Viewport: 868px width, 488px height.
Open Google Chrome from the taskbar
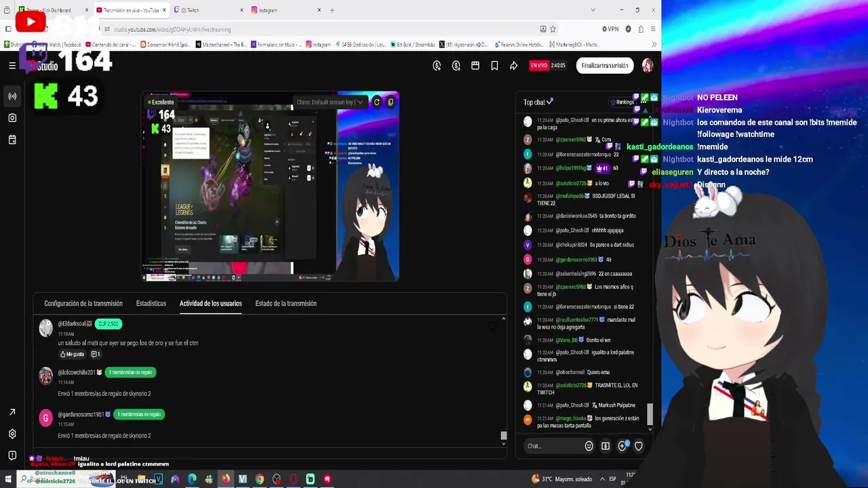tap(260, 479)
